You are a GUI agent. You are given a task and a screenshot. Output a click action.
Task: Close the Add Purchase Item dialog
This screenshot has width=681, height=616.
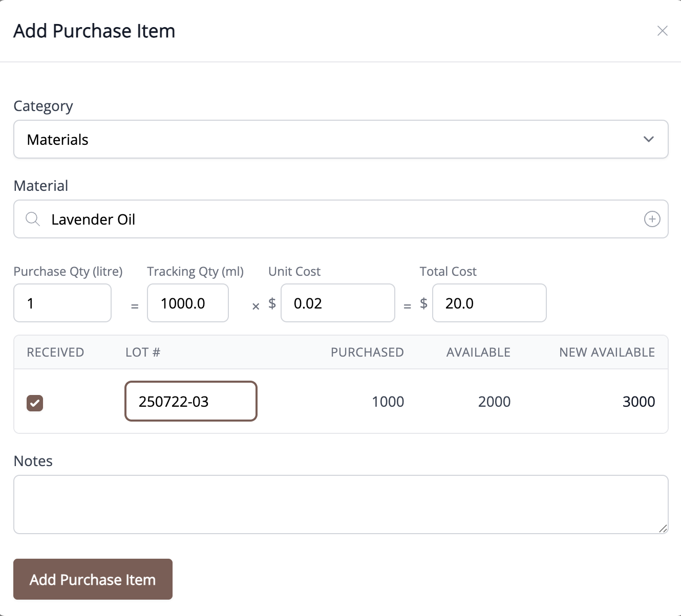click(x=662, y=31)
